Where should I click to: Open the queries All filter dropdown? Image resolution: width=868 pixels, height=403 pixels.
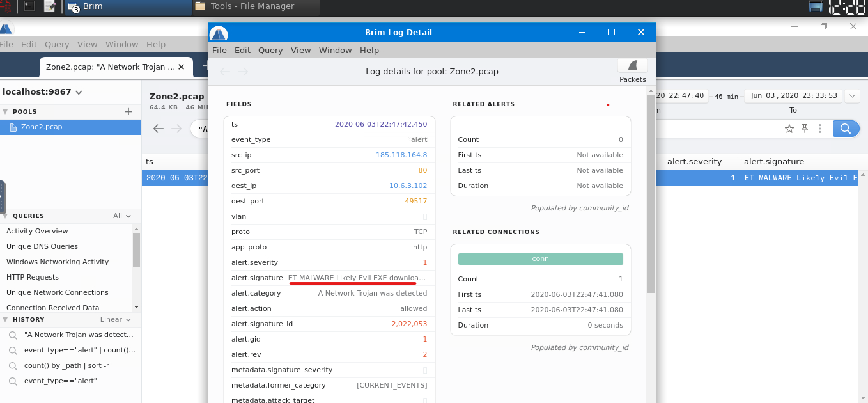pyautogui.click(x=122, y=216)
